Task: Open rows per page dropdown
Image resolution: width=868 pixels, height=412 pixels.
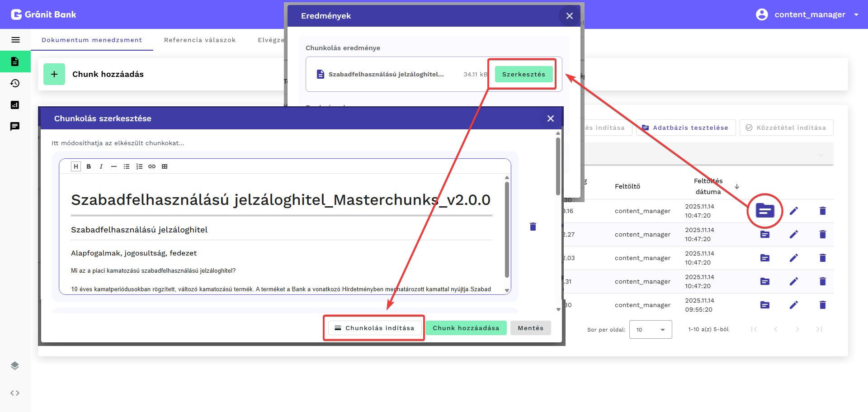Action: 650,330
